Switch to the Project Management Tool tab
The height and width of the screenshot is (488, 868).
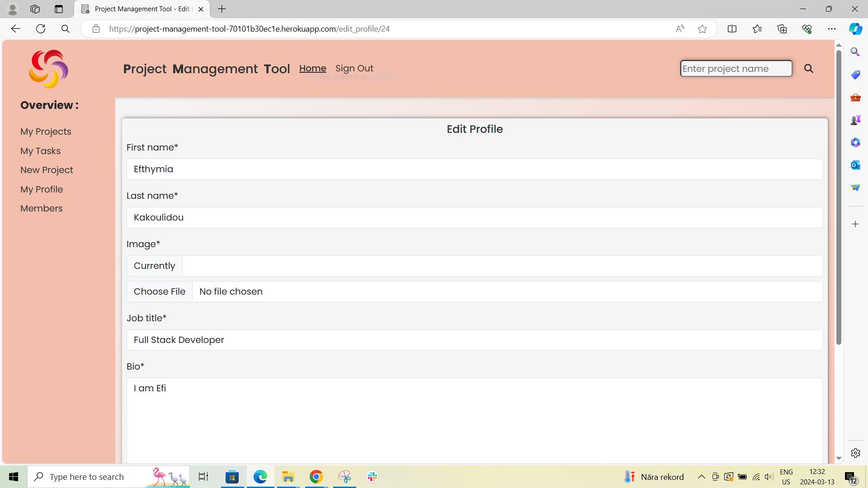(136, 9)
